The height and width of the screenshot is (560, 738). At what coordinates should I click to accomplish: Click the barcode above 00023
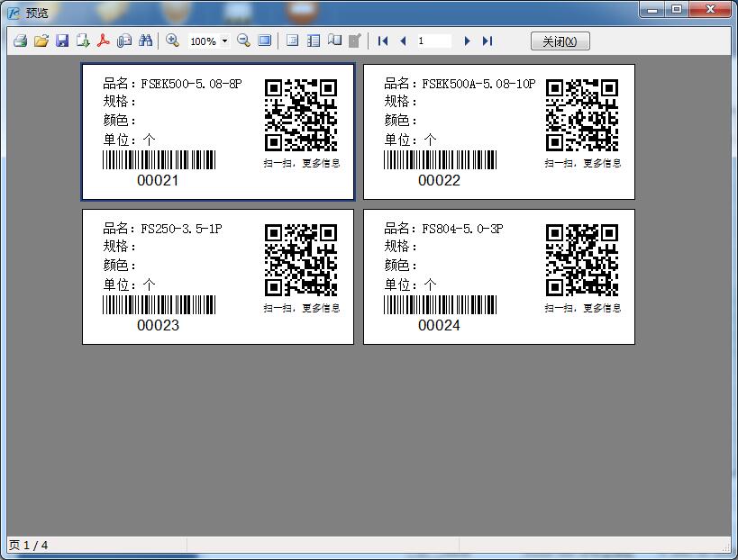[x=159, y=304]
